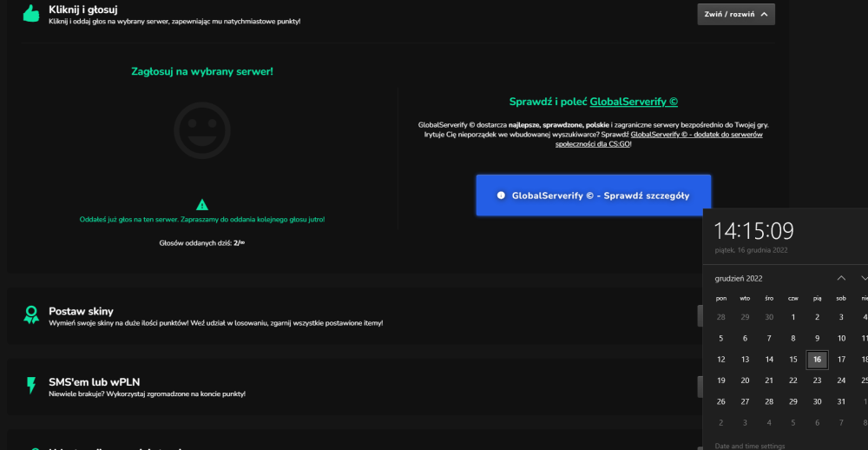Open the GlobalServerify © heading link
868x450 pixels.
[634, 102]
